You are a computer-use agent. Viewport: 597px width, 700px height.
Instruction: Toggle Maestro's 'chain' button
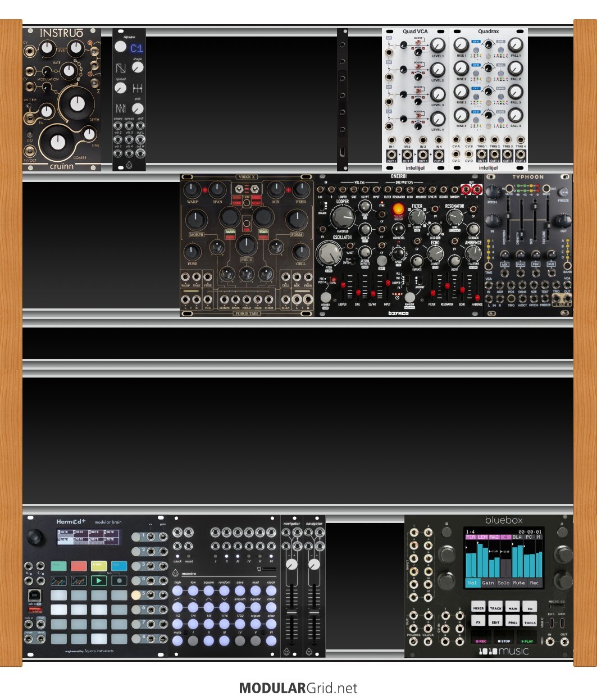coord(271,607)
